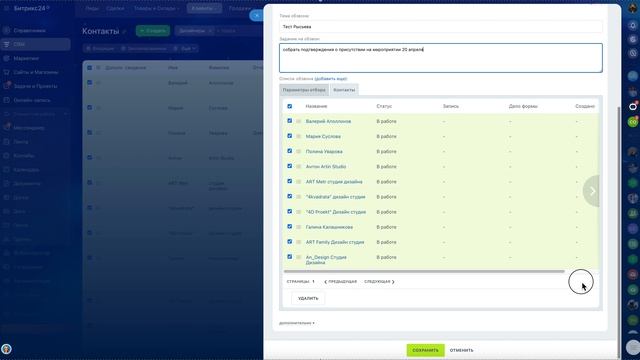Click the добавить ещё link

pos(331,78)
